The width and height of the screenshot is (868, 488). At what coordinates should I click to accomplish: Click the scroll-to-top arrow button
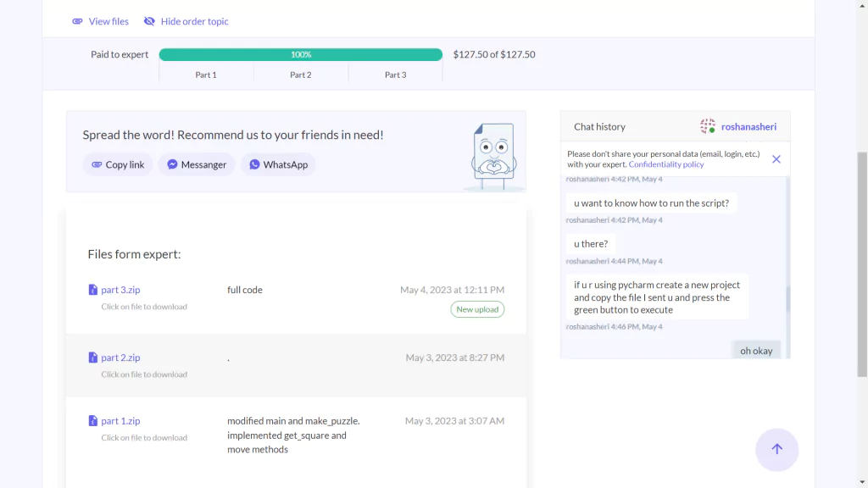tap(776, 449)
